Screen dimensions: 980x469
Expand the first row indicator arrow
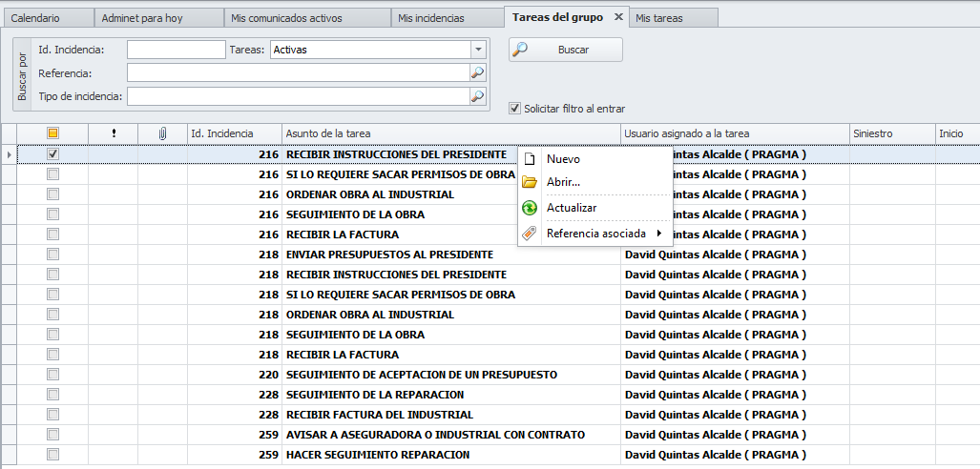(x=10, y=153)
